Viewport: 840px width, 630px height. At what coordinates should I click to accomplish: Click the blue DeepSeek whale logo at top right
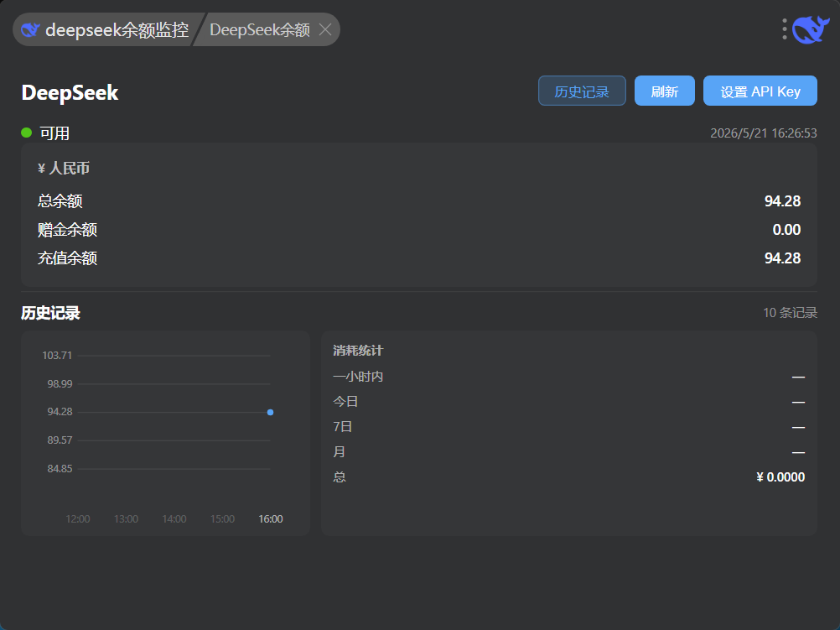coord(811,29)
